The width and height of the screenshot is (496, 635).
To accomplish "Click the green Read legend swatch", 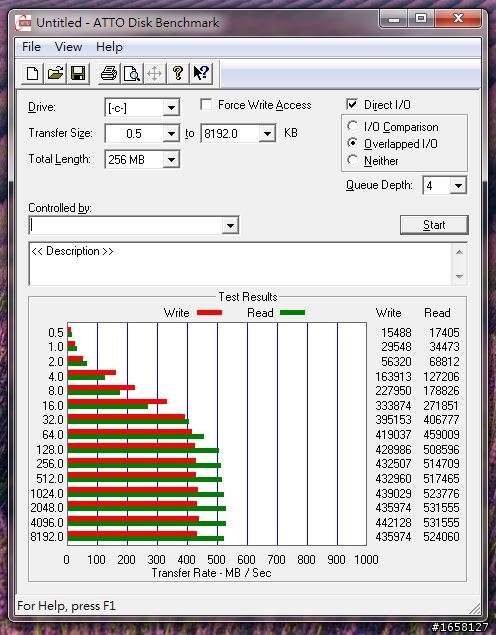I will pyautogui.click(x=292, y=313).
